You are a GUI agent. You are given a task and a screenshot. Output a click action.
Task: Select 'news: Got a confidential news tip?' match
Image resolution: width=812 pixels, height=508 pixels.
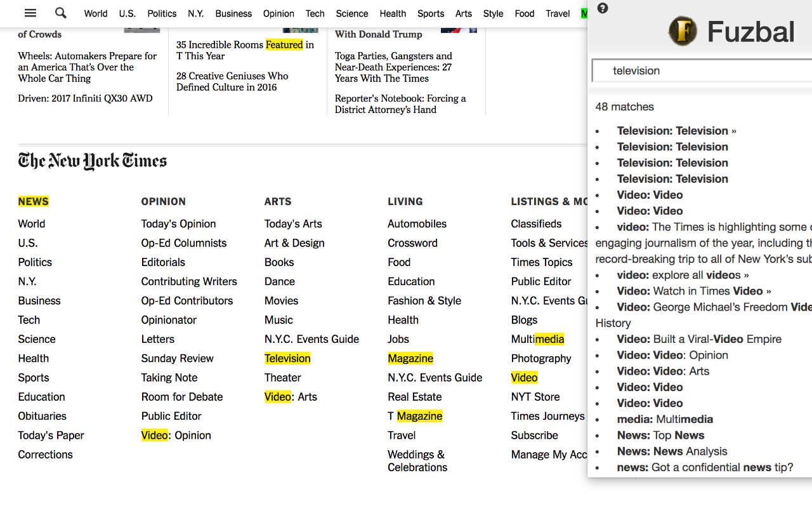click(x=705, y=467)
